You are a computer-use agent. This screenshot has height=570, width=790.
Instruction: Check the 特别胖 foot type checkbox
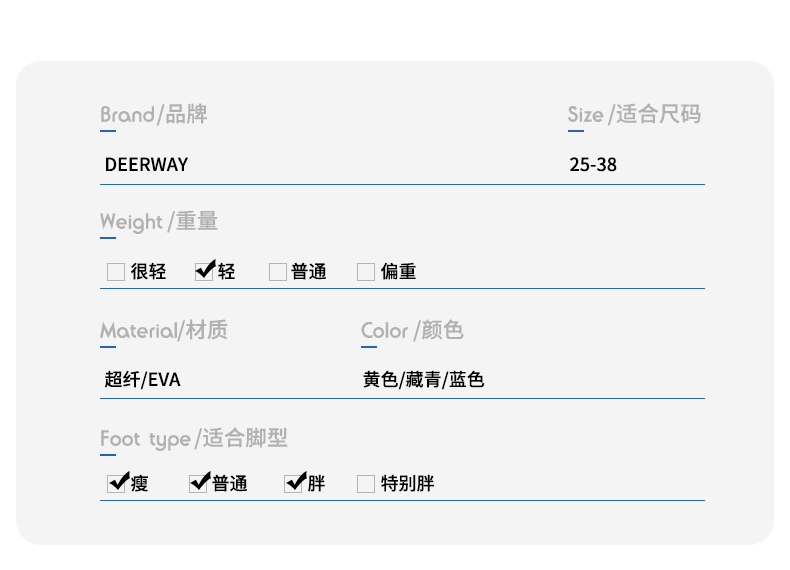pos(366,484)
